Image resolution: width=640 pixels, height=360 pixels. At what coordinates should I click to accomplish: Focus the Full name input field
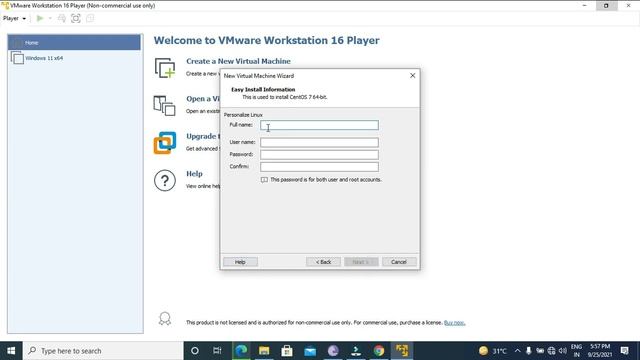pos(319,125)
